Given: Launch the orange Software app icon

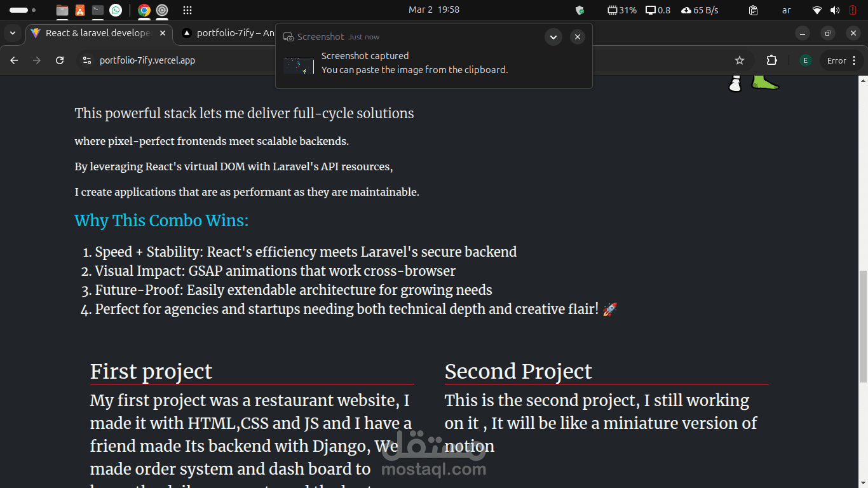Looking at the screenshot, I should (x=80, y=10).
